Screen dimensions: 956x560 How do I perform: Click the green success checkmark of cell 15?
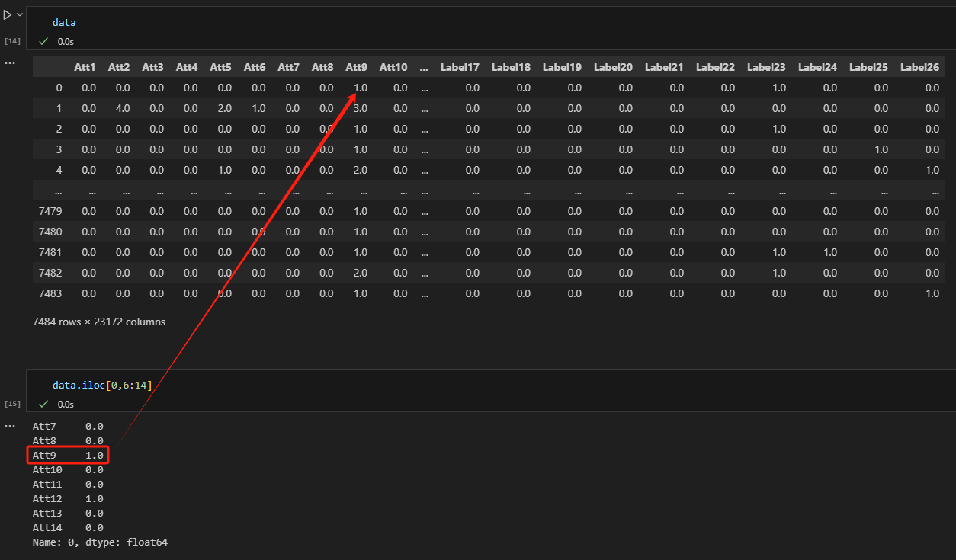coord(43,404)
